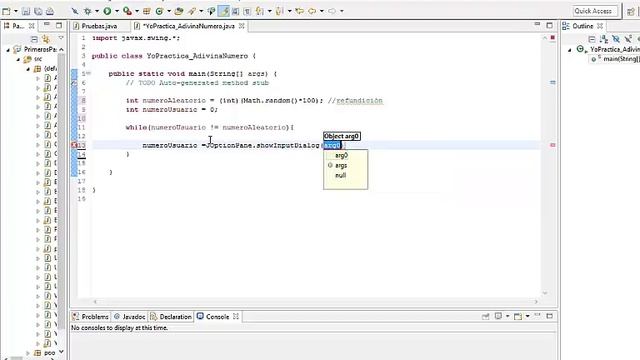Viewport: 640px width, 360px height.
Task: Toggle Hide Static Members in Outline
Action: (x=628, y=39)
